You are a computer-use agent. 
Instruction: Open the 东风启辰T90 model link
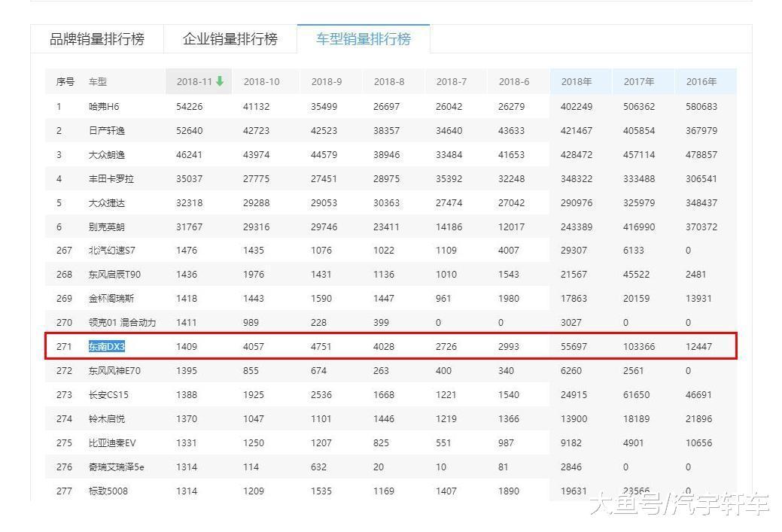tap(114, 275)
